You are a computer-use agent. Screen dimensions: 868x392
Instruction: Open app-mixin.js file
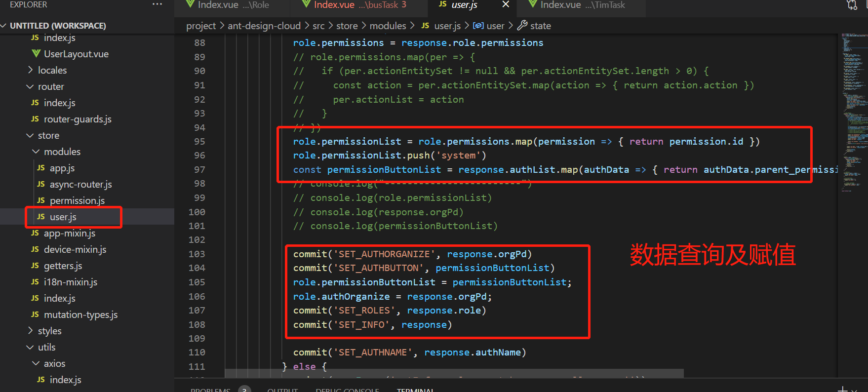point(70,233)
